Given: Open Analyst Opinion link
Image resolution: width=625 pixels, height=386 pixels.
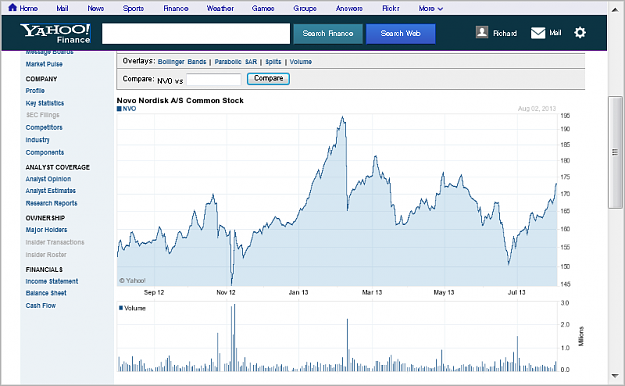Looking at the screenshot, I should [48, 179].
